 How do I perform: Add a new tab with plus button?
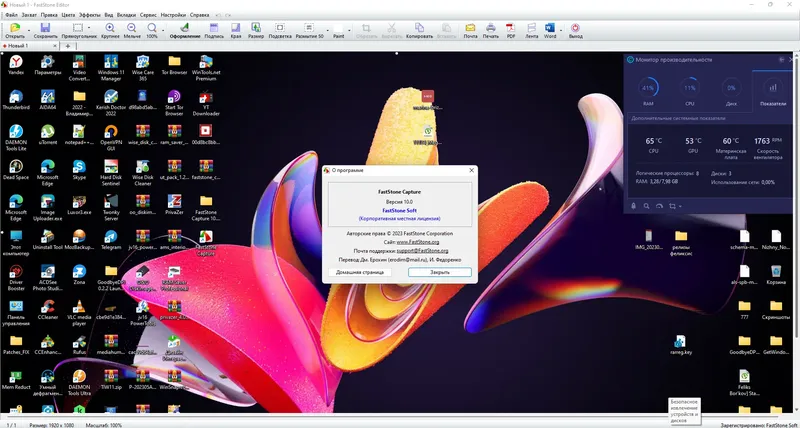coord(68,46)
